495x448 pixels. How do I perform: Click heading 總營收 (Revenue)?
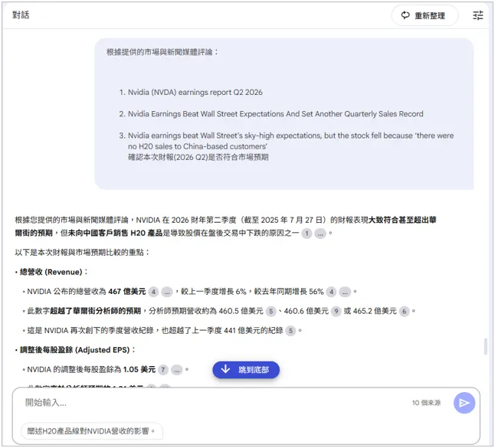click(51, 273)
